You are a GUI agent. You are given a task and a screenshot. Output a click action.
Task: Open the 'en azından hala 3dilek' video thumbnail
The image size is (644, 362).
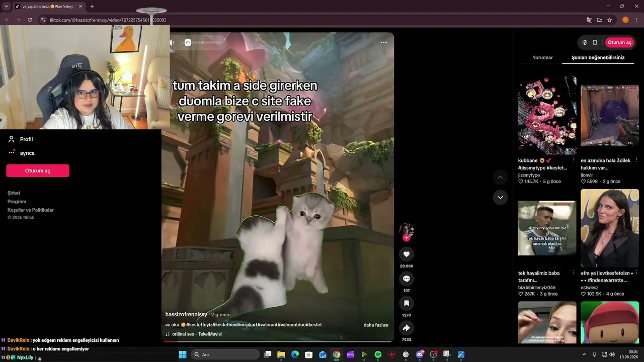pyautogui.click(x=610, y=116)
